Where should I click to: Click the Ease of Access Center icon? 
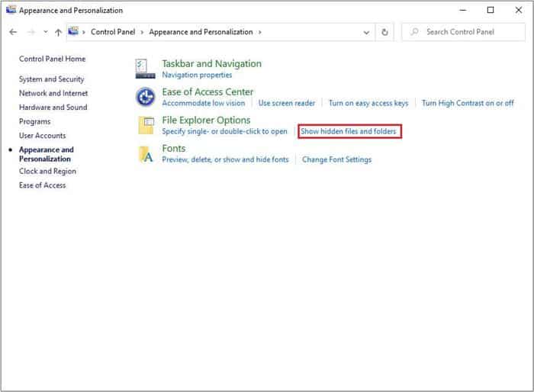pyautogui.click(x=146, y=97)
